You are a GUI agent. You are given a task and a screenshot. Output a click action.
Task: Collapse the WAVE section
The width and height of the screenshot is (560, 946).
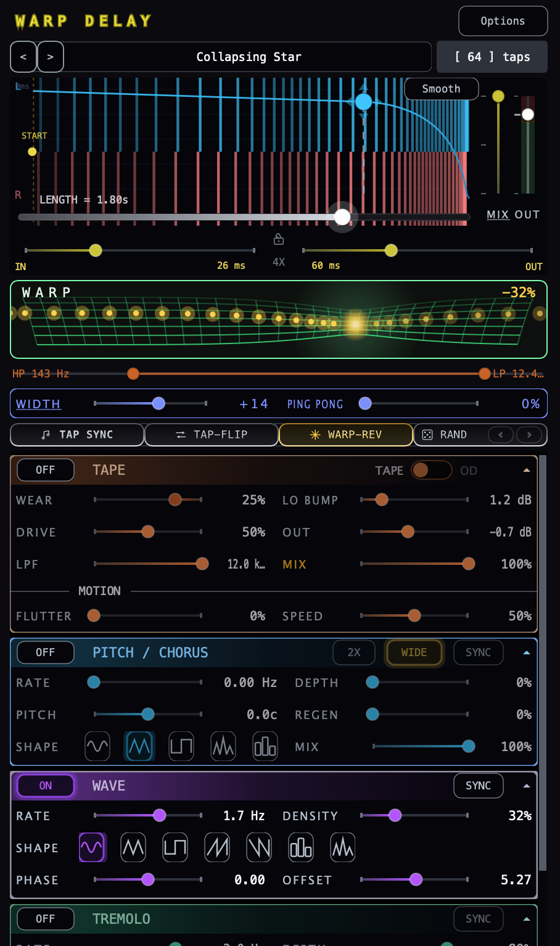527,786
